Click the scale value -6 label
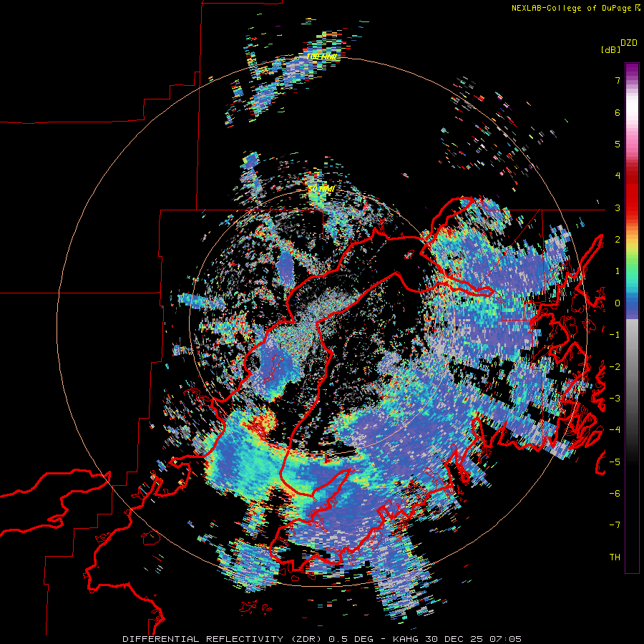Screen dimensions: 644x644 pyautogui.click(x=615, y=494)
